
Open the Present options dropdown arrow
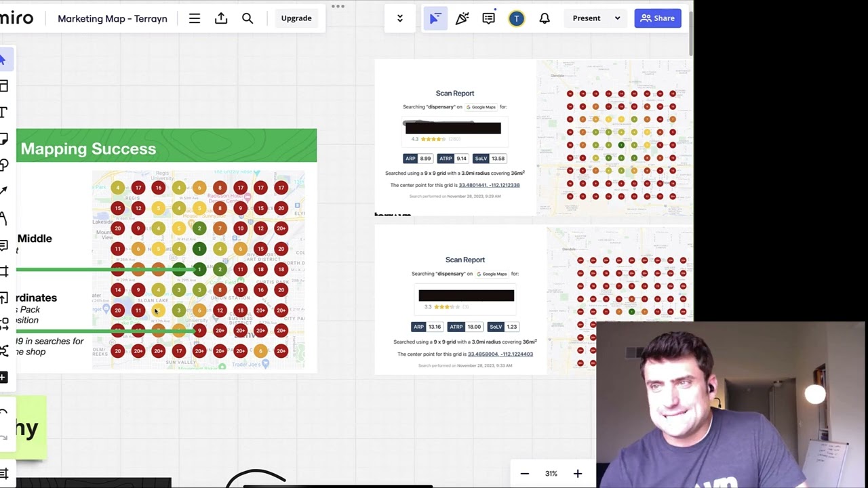[x=617, y=18]
